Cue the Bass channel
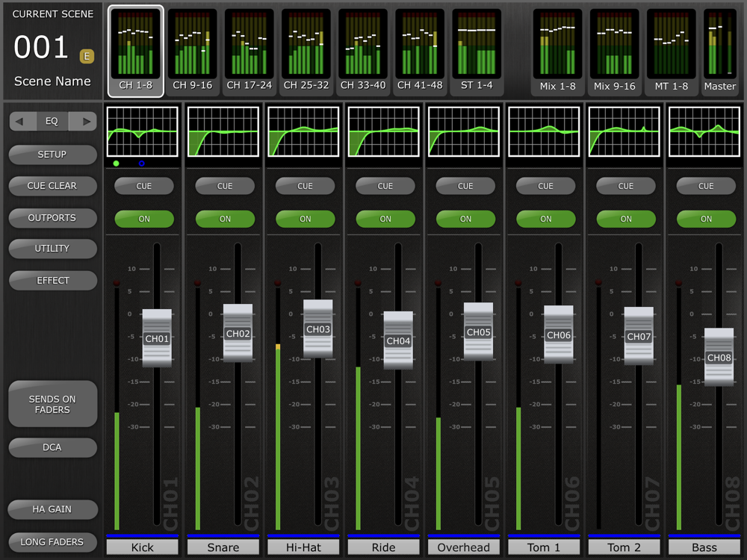 coord(706,186)
